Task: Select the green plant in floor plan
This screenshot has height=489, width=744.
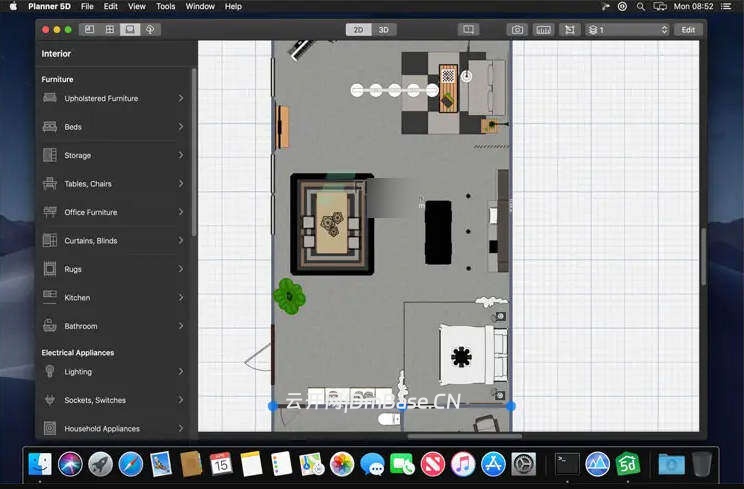Action: tap(289, 296)
